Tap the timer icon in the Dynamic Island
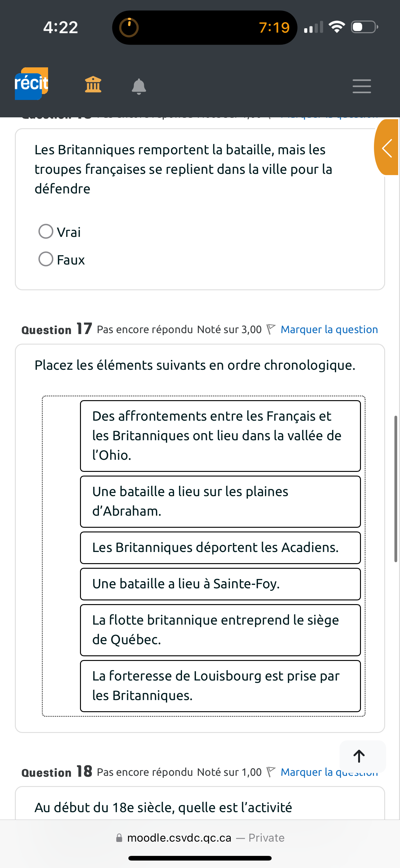The width and height of the screenshot is (400, 868). [x=129, y=27]
